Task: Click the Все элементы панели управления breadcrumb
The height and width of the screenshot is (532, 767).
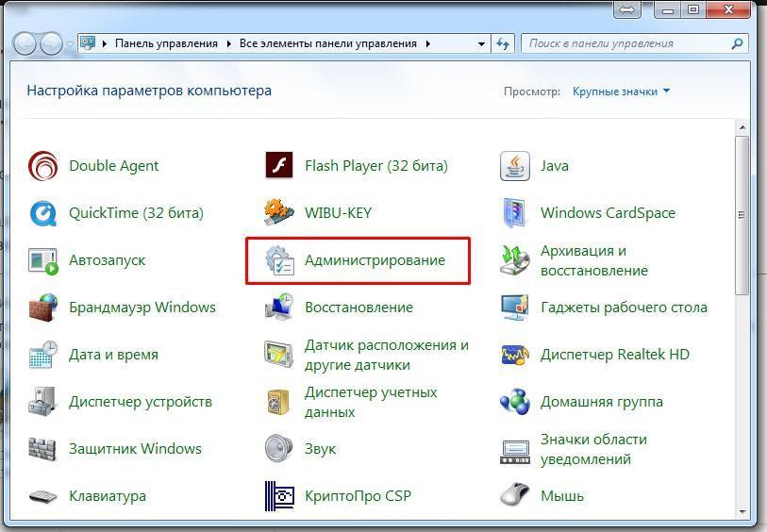Action: tap(328, 43)
